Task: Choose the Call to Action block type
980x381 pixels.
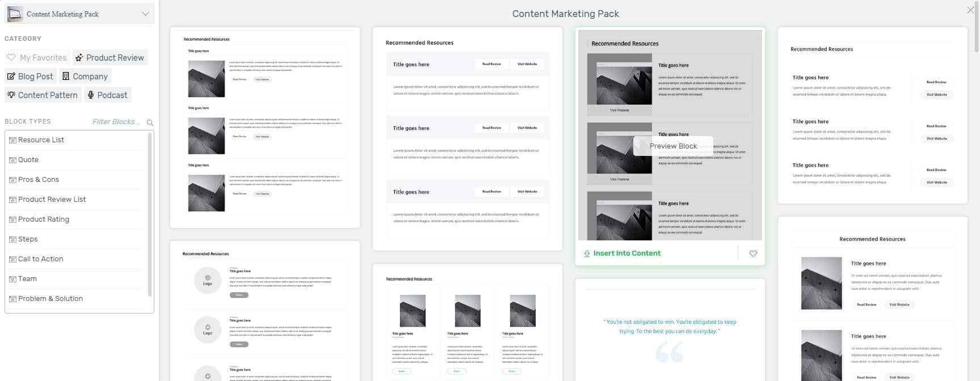Action: click(x=75, y=259)
